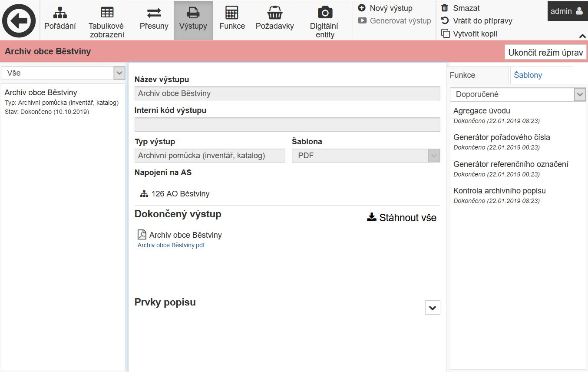Image resolution: width=588 pixels, height=372 pixels.
Task: Expand the Prvky popisu section chevron
Action: pos(432,308)
